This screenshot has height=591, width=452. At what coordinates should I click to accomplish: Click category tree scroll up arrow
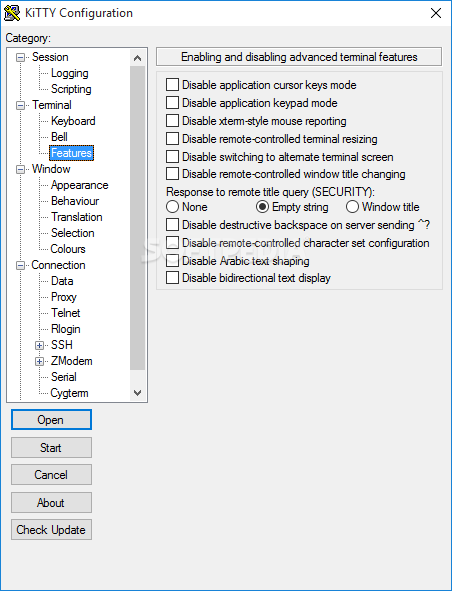[x=138, y=58]
